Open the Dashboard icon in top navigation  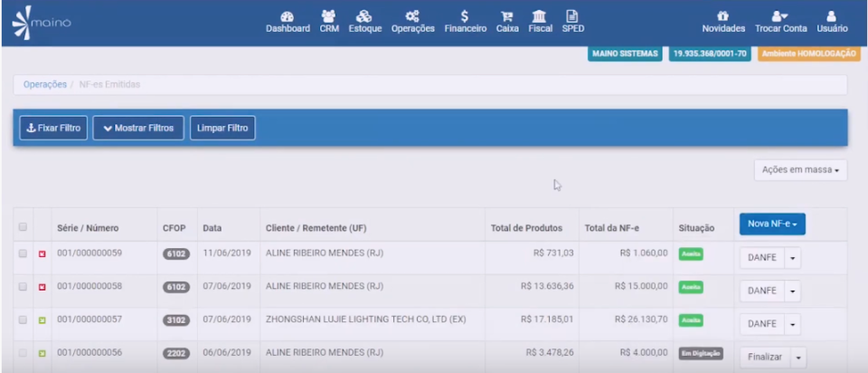point(287,16)
